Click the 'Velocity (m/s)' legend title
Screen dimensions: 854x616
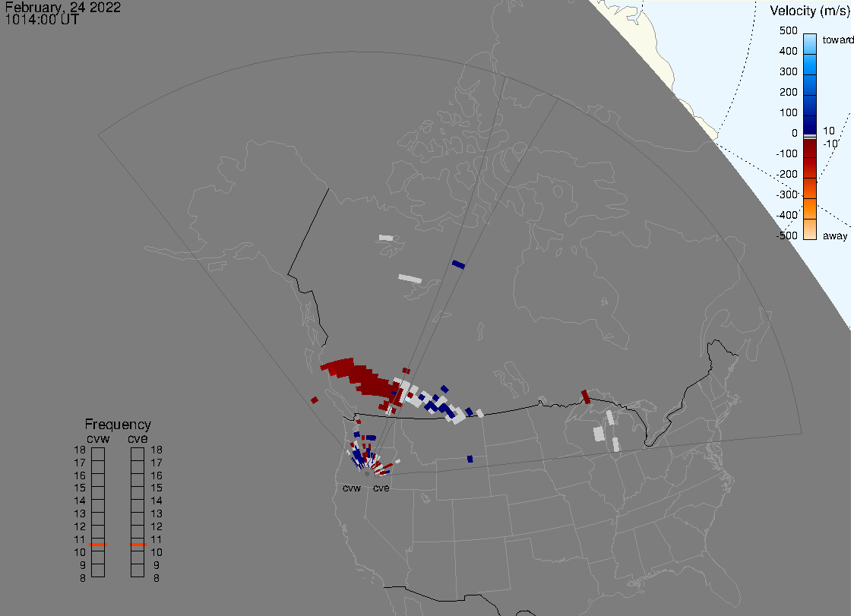809,11
